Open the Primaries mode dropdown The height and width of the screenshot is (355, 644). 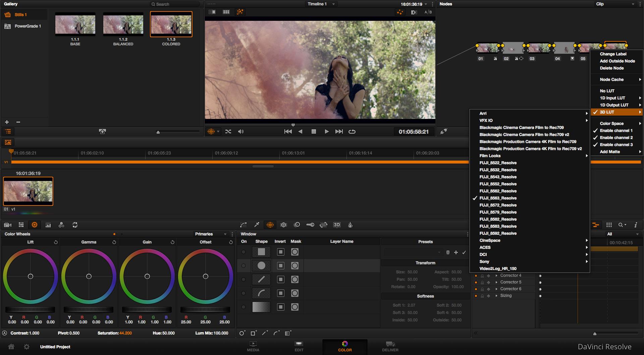(x=211, y=234)
